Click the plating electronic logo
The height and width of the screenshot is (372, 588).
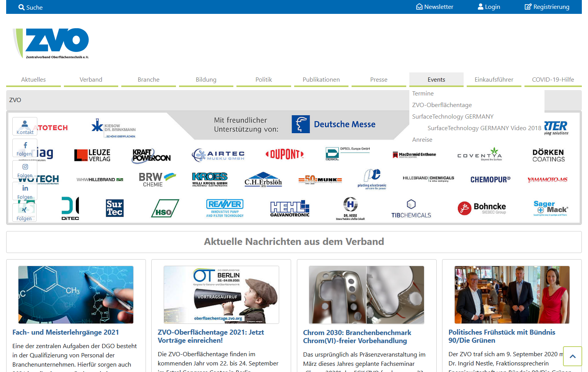click(x=372, y=179)
